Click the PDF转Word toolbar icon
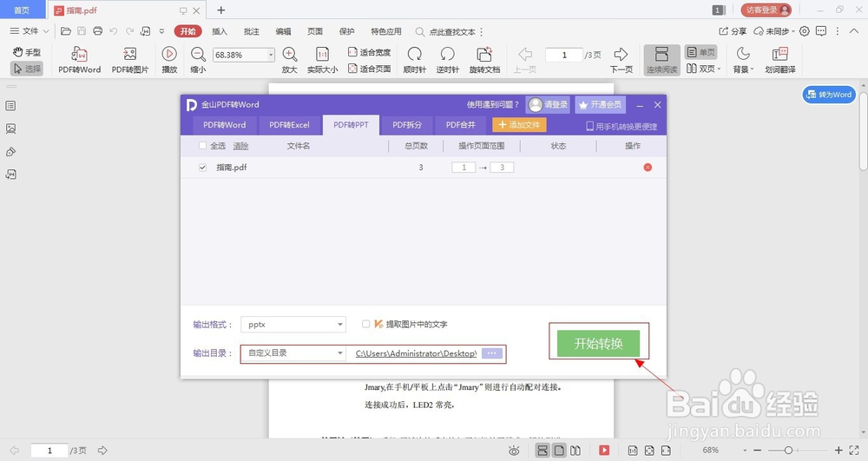 coord(79,60)
